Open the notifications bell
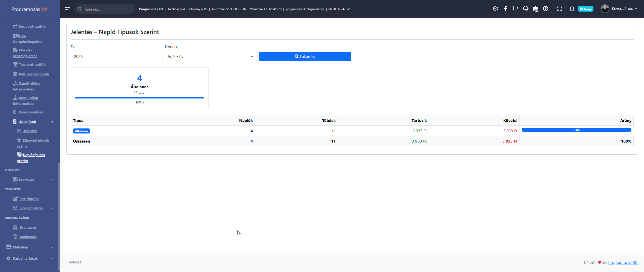644x272 pixels. [572, 9]
